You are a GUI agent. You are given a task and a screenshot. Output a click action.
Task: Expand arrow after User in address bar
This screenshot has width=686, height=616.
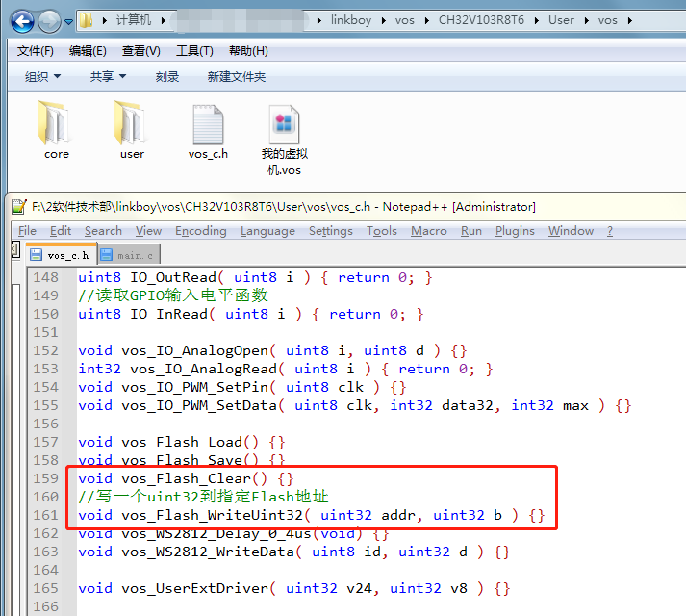[586, 20]
